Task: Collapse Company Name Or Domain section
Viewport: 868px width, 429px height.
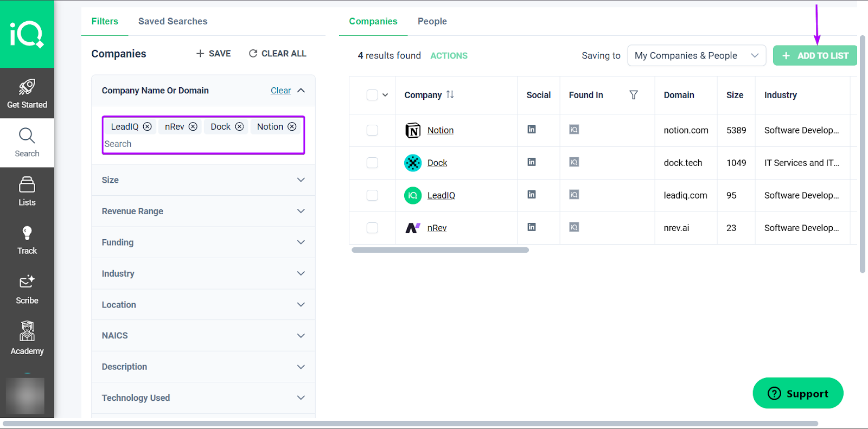Action: (301, 91)
